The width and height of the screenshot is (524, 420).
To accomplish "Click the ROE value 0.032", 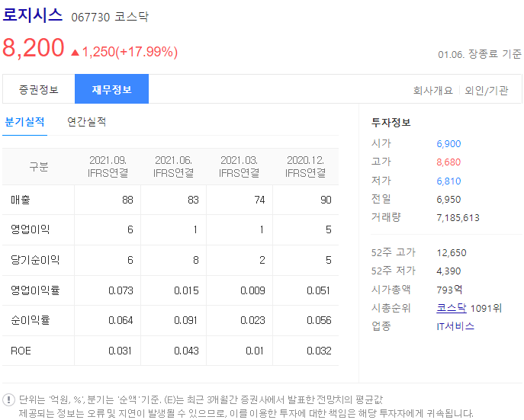I will tap(319, 351).
